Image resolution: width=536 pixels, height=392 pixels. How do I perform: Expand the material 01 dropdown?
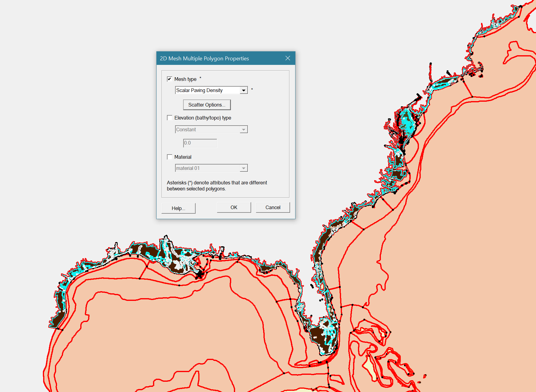point(244,168)
